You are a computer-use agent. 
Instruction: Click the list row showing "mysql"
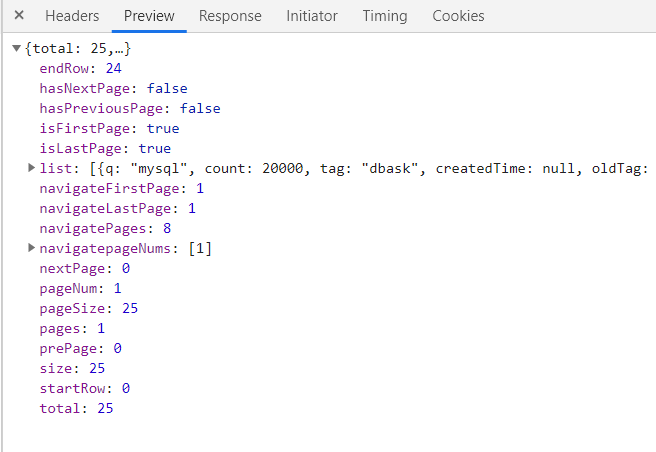click(344, 168)
